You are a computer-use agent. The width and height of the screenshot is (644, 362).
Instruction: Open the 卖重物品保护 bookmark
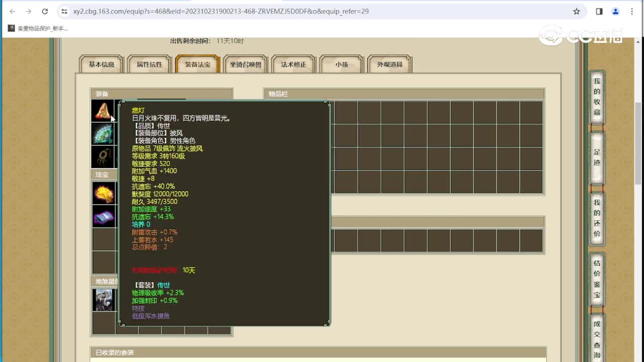click(38, 29)
